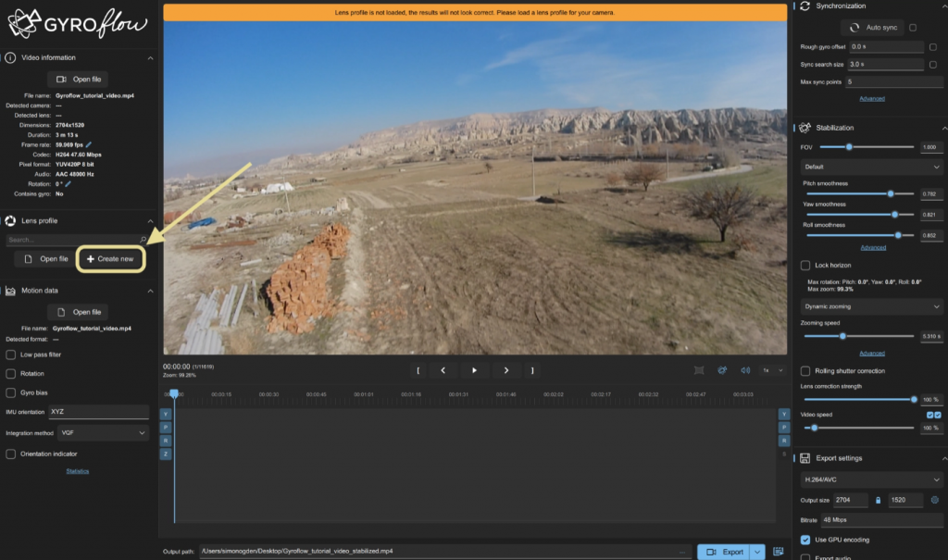
Task: Toggle fullscreen crop icon under video
Action: click(699, 370)
